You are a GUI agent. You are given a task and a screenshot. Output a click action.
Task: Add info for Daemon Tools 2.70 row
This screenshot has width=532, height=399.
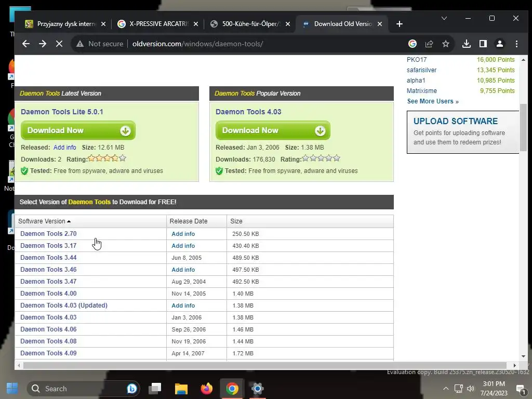183,234
